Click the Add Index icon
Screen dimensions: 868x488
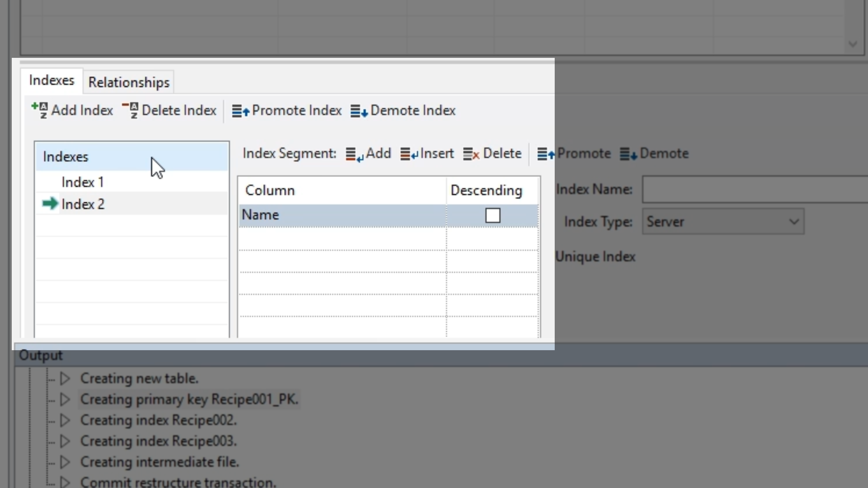[40, 110]
